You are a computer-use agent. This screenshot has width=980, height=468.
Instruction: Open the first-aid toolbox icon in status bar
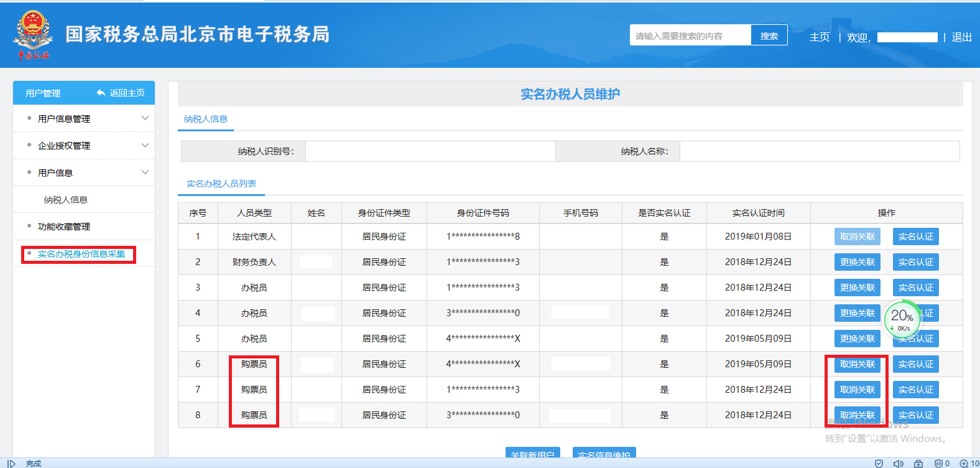point(918,463)
